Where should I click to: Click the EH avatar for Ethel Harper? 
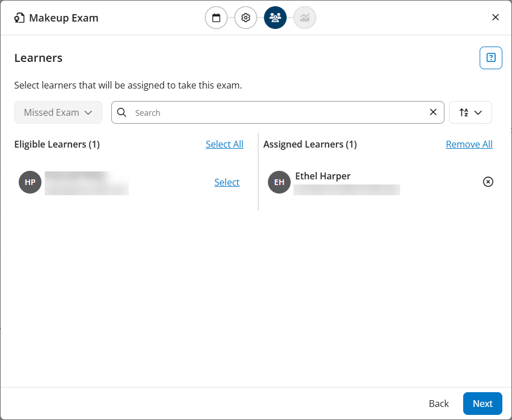click(279, 182)
